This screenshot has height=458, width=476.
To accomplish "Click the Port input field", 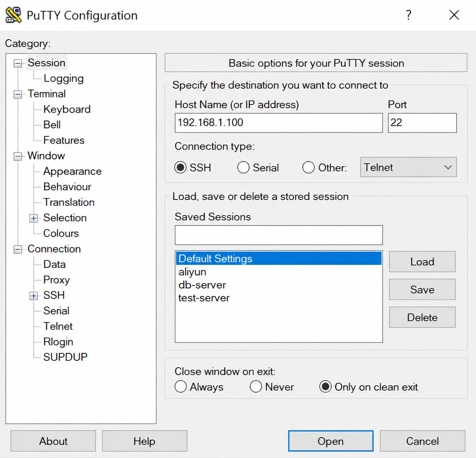I will [422, 123].
